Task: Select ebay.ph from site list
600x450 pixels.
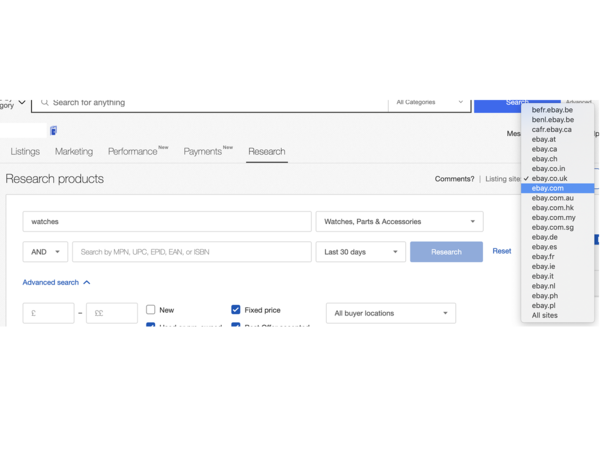Action: point(558,296)
